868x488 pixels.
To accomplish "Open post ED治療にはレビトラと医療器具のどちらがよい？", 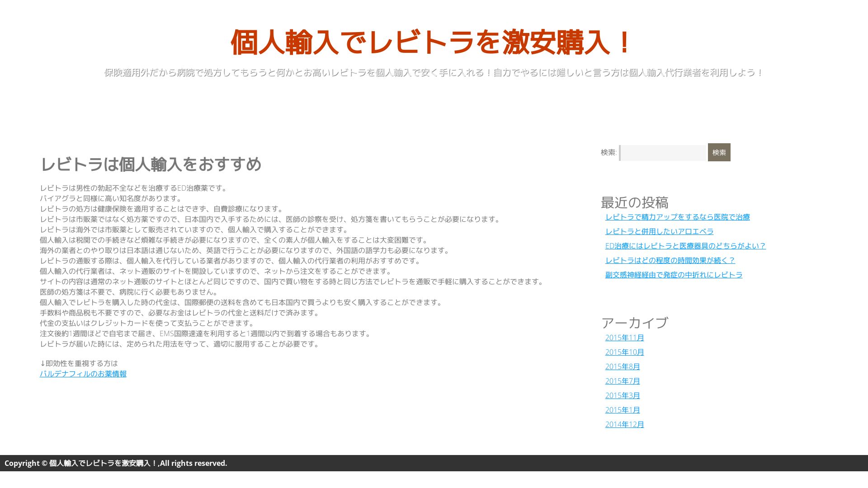I will [x=685, y=246].
